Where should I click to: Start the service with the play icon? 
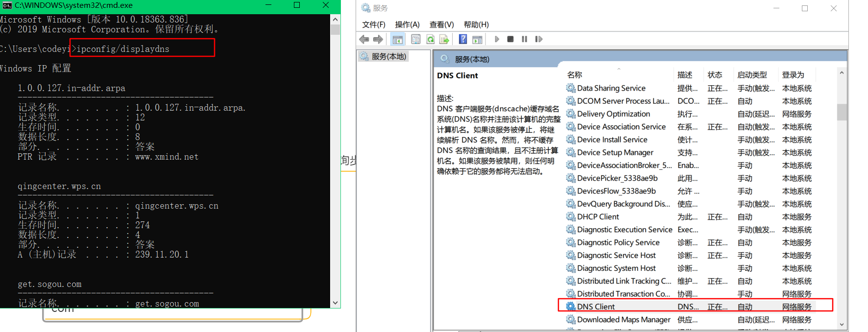coord(497,39)
